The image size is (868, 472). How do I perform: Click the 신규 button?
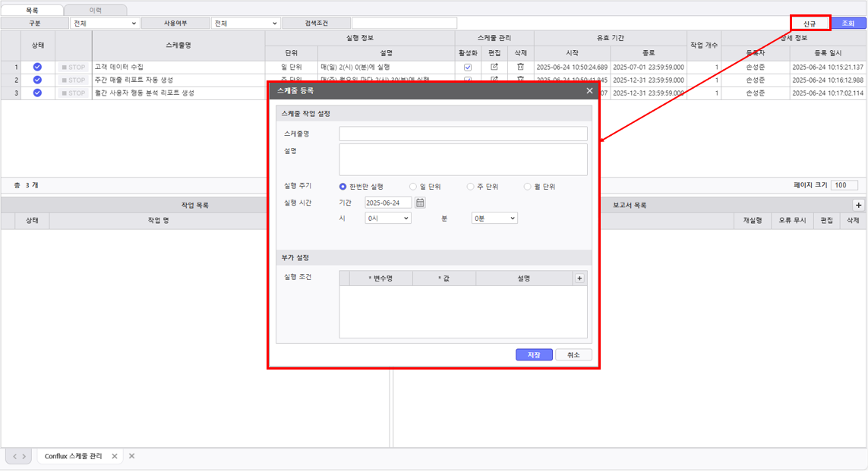pyautogui.click(x=810, y=24)
